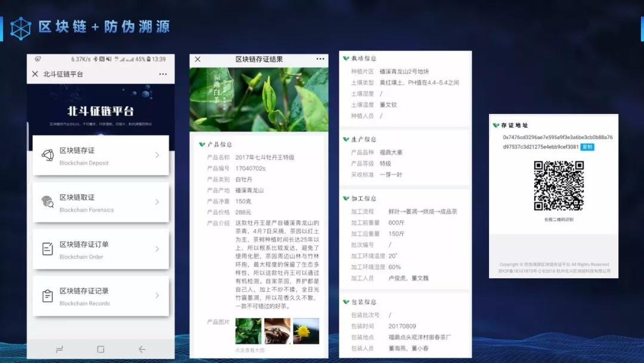Click processing humidity value 60%
Screen dimensions: 644x363
395,267
